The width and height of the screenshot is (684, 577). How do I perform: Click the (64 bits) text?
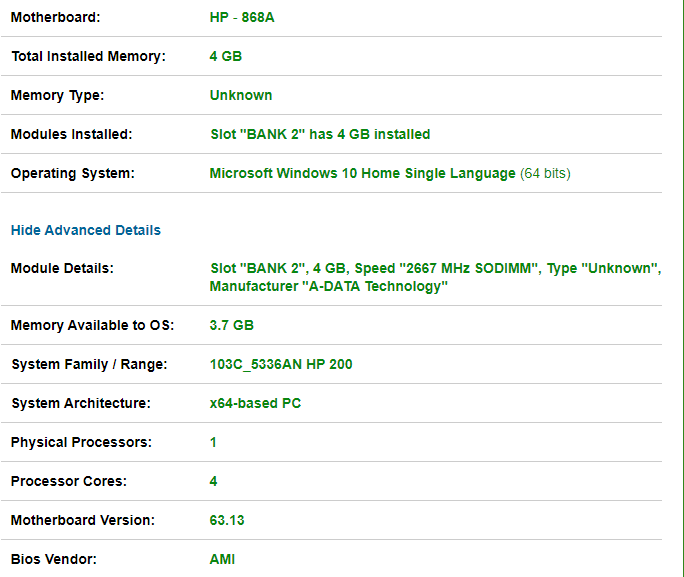545,173
